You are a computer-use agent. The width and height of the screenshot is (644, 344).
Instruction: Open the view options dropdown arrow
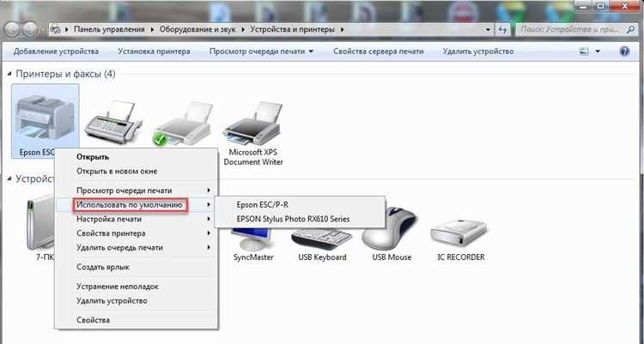(598, 51)
